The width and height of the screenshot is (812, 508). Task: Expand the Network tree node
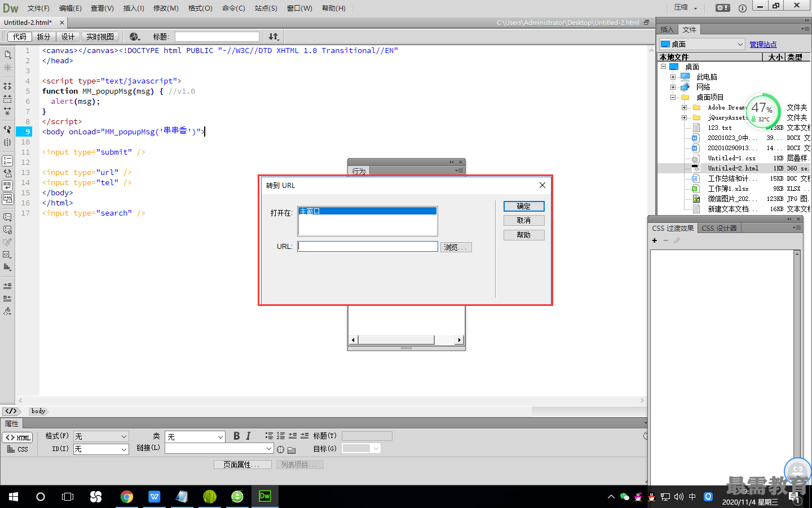pyautogui.click(x=673, y=87)
